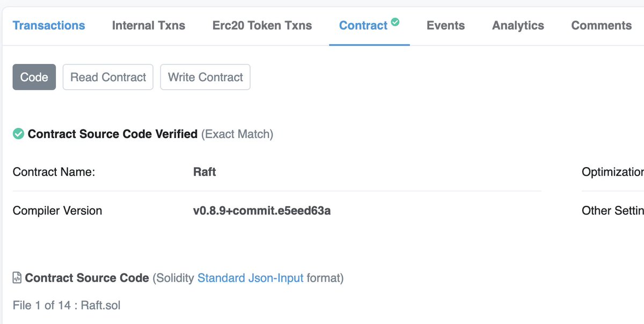Open the Erc20 Token Txns tab

[x=262, y=25]
